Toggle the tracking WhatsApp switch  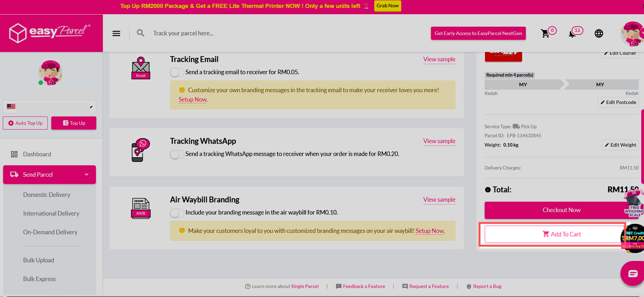tap(177, 154)
